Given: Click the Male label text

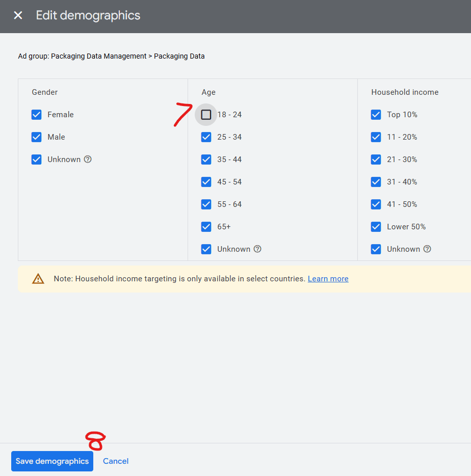Looking at the screenshot, I should (x=56, y=137).
